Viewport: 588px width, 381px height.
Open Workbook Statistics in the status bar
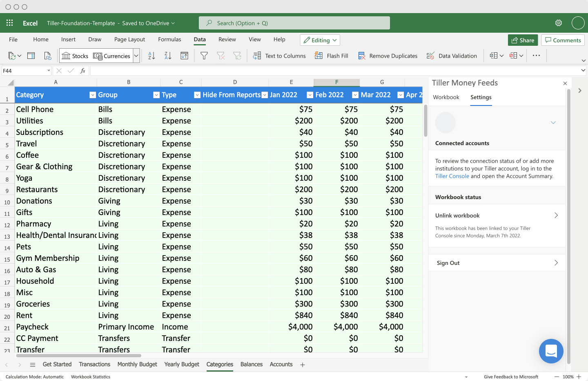click(91, 377)
